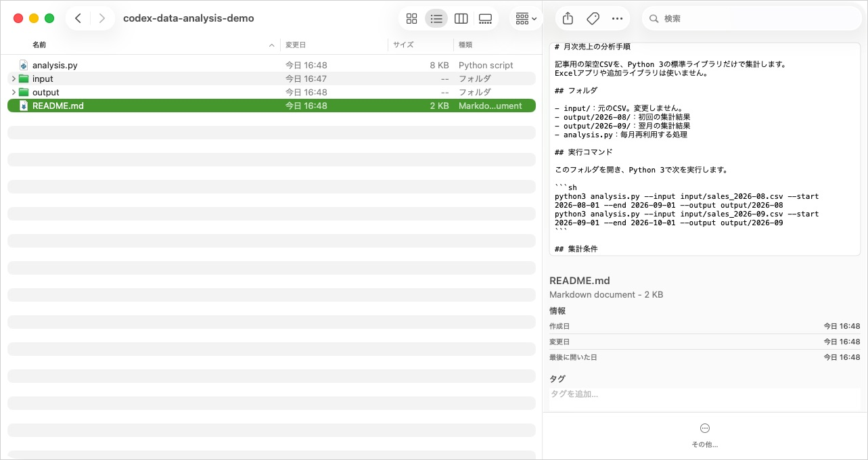Click the output folder icon
This screenshot has width=868, height=460.
24,92
